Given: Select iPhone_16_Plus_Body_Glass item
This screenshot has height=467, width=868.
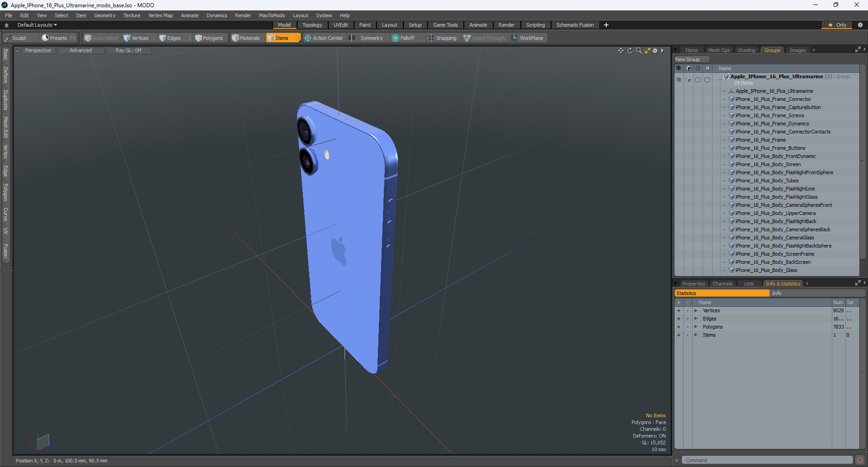Looking at the screenshot, I should (766, 270).
